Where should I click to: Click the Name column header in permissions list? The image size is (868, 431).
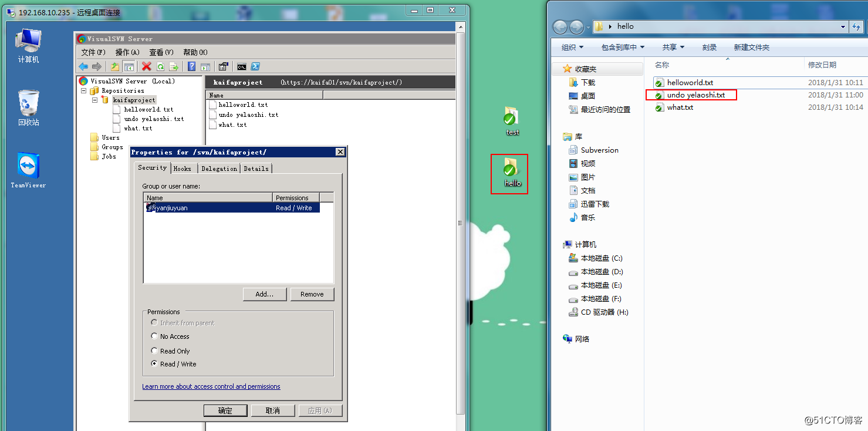[x=208, y=198]
